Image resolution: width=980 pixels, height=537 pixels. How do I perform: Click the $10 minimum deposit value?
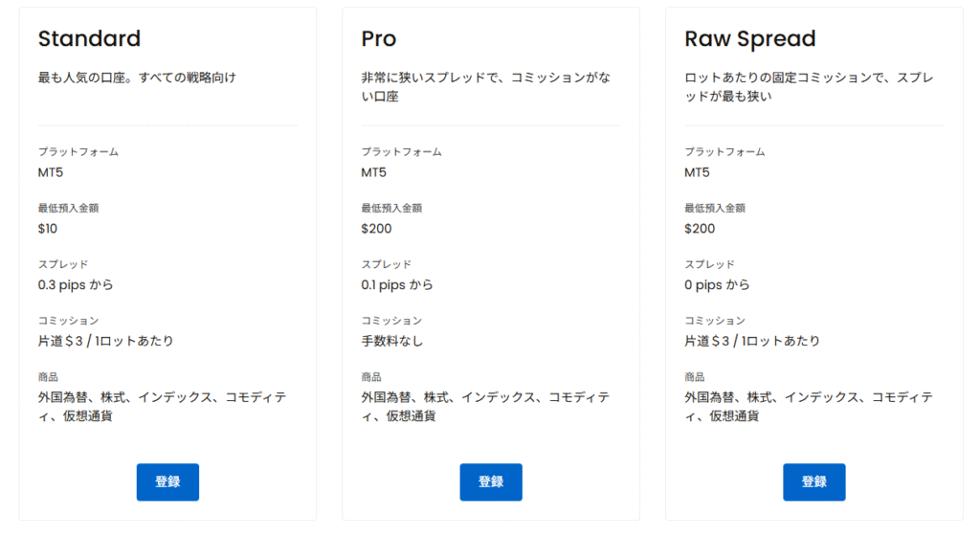tap(48, 229)
